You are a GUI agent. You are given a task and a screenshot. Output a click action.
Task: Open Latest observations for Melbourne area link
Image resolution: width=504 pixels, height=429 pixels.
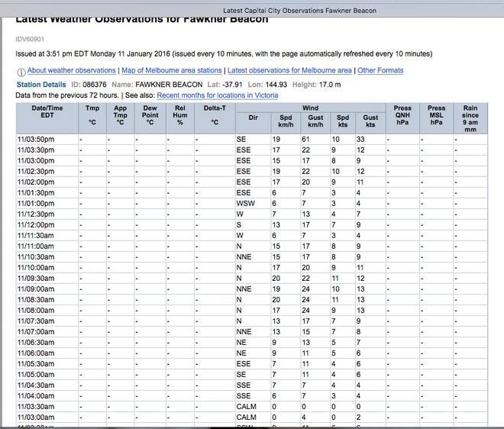pos(289,70)
